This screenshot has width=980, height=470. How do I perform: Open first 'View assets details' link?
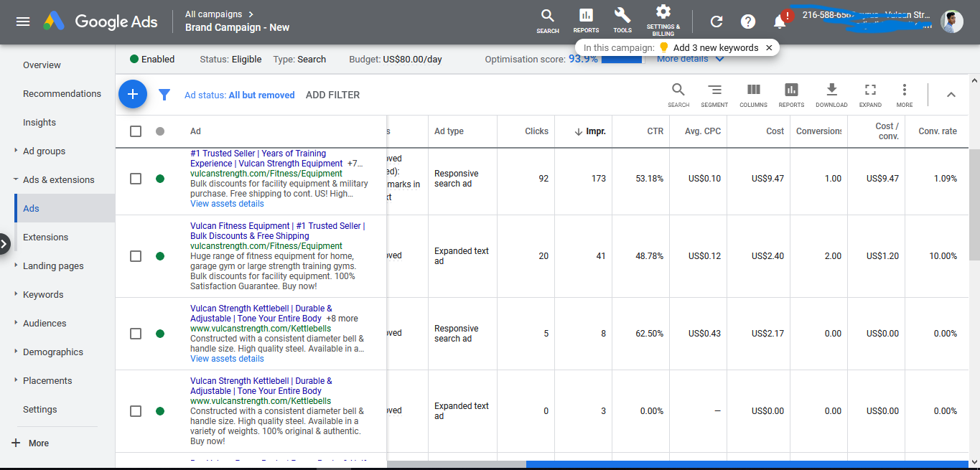point(227,204)
